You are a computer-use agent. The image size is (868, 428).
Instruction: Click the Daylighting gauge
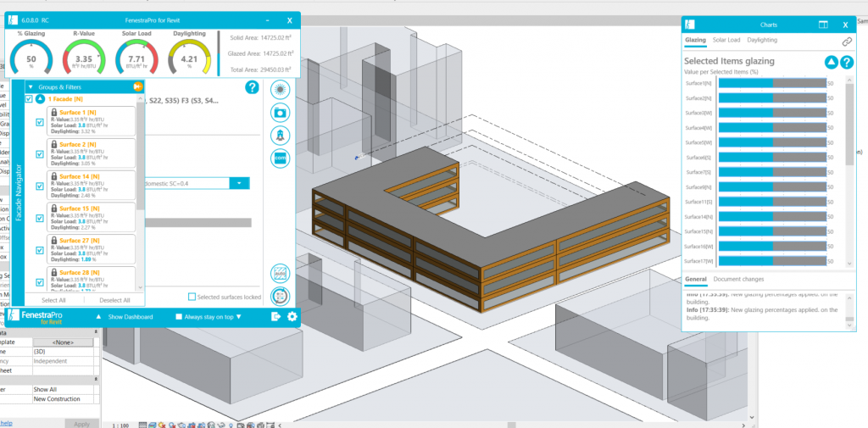pos(189,57)
